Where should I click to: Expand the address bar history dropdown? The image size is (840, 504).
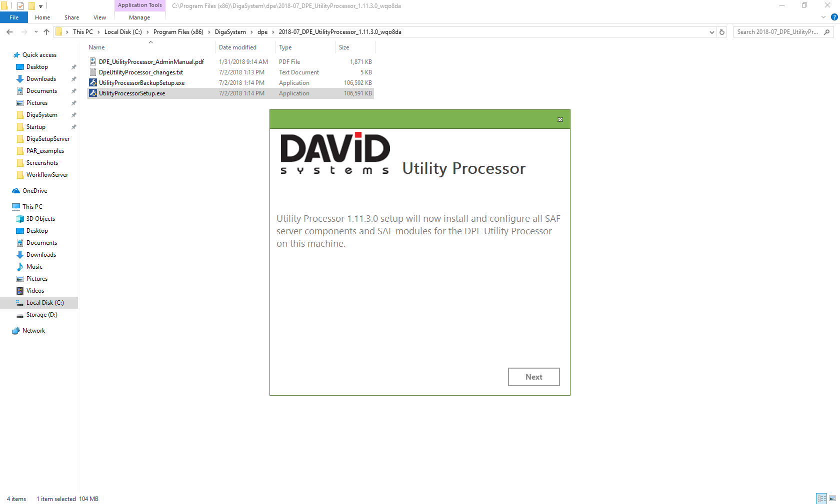coord(711,32)
